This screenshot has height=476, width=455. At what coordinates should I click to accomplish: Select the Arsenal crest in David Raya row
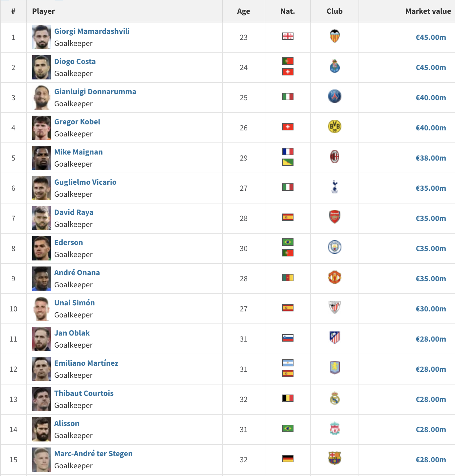point(334,217)
